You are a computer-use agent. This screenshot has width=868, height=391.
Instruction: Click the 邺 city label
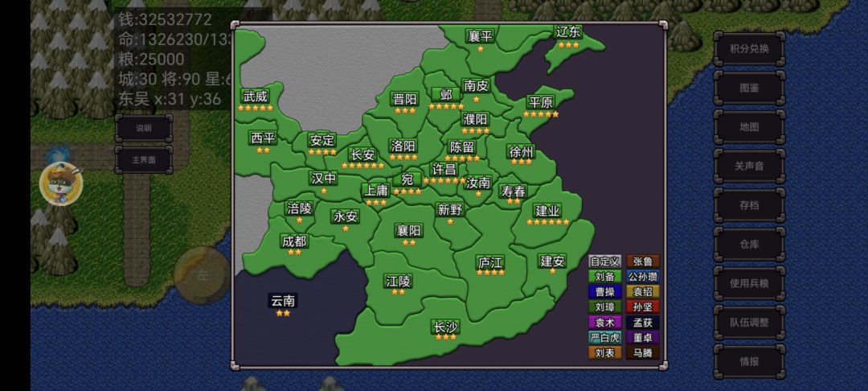pyautogui.click(x=446, y=95)
